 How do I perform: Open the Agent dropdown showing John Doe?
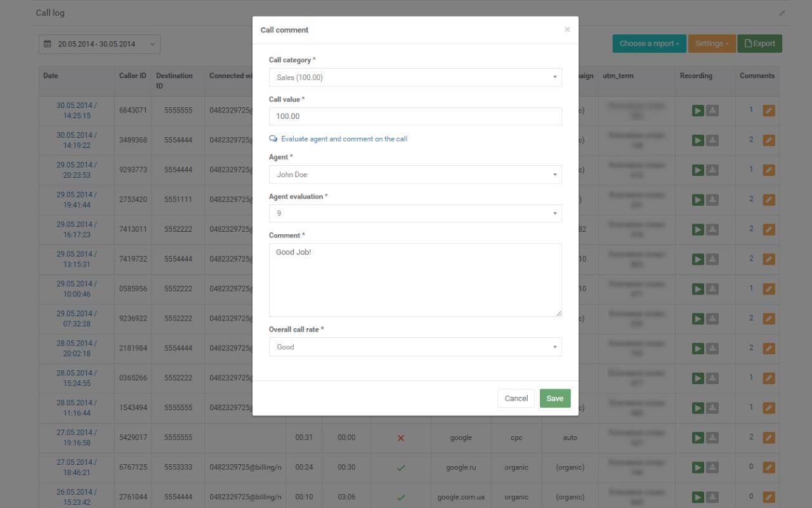coord(415,174)
